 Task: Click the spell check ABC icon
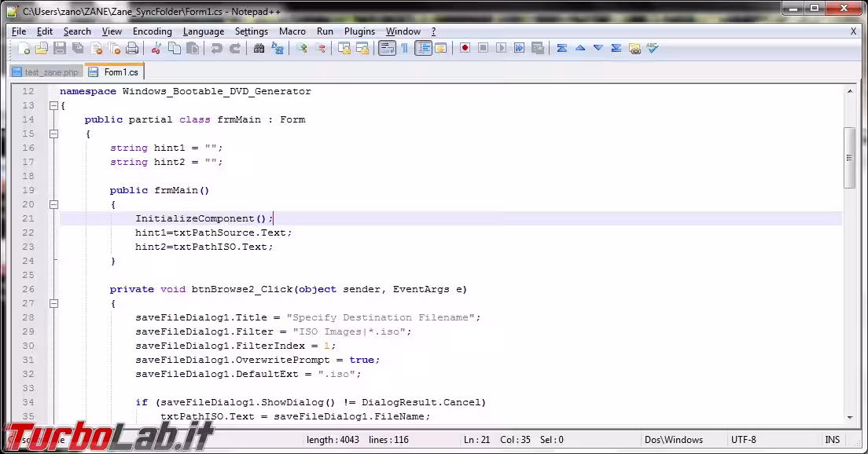652,49
